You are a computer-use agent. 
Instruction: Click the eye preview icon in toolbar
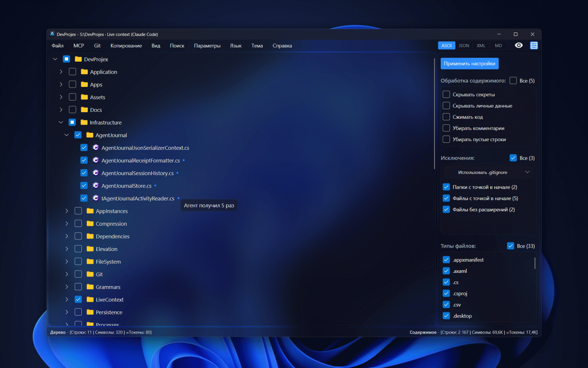[519, 45]
